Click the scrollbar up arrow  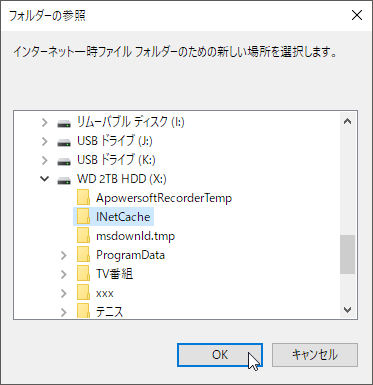[347, 121]
